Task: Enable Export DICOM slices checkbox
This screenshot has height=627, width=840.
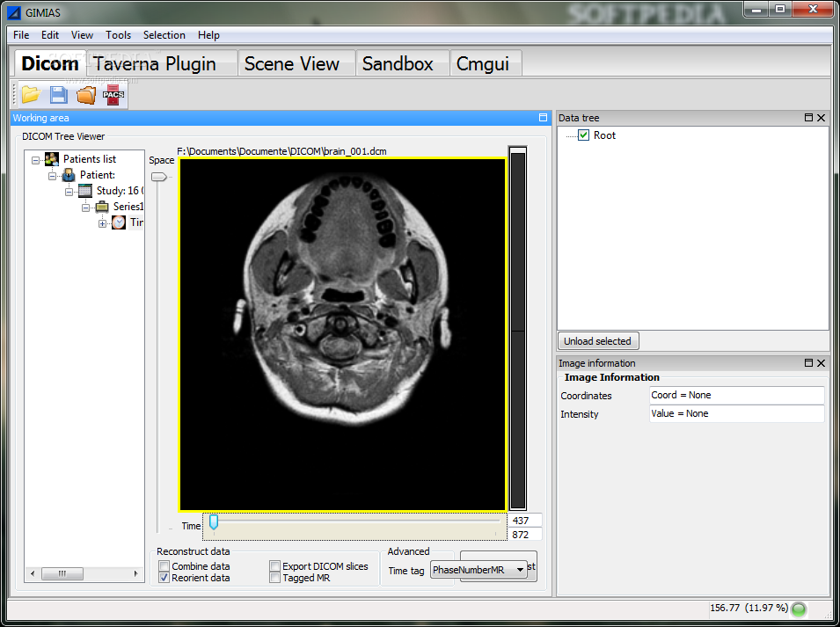Action: point(274,566)
